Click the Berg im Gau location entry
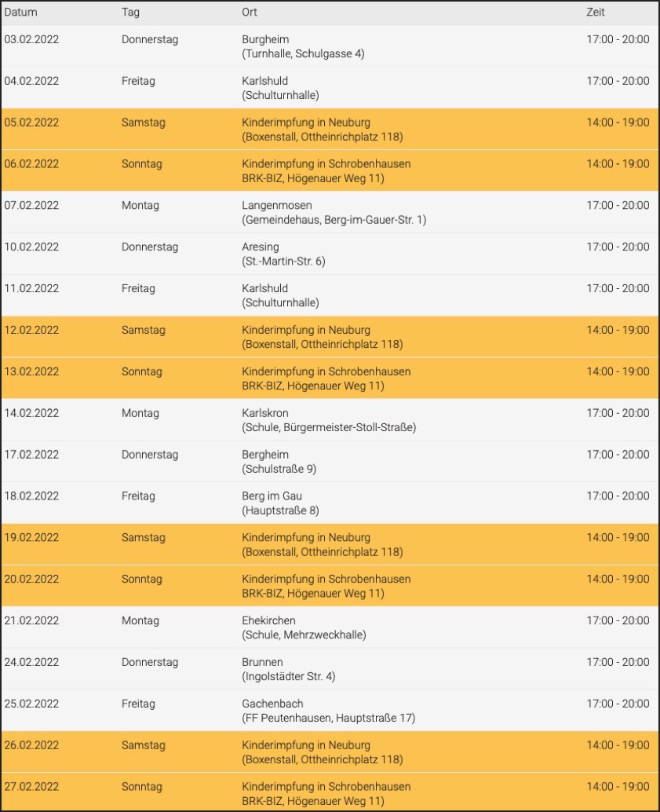The height and width of the screenshot is (812, 660). click(272, 496)
